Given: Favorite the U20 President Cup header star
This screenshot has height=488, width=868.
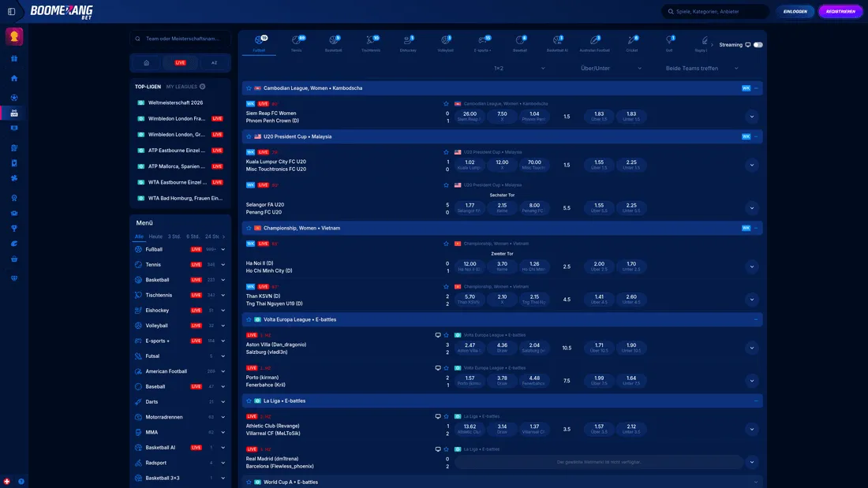Looking at the screenshot, I should tap(249, 136).
